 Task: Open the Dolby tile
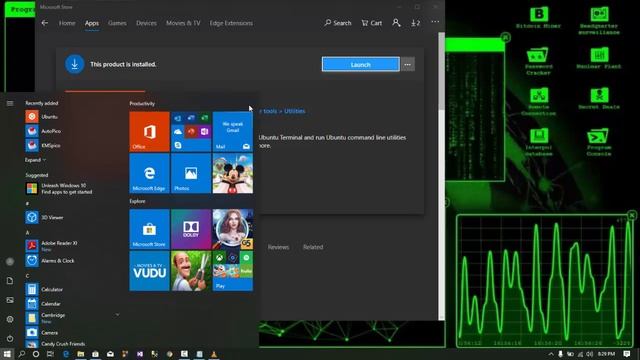191,229
